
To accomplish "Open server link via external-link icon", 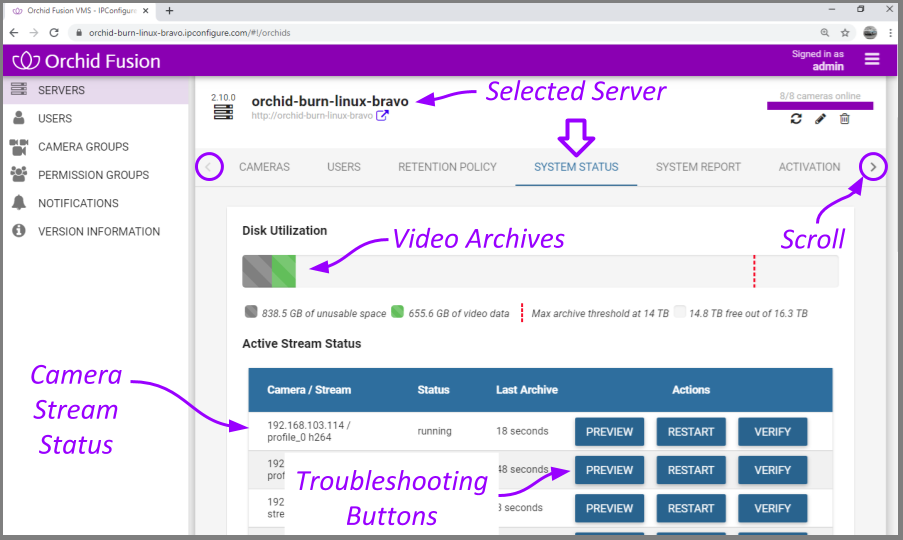I will pyautogui.click(x=382, y=116).
